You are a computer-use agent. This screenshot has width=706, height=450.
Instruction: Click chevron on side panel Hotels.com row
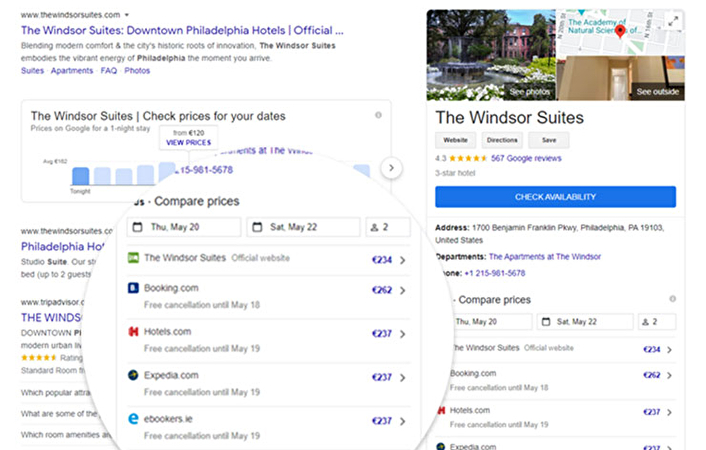pos(670,413)
